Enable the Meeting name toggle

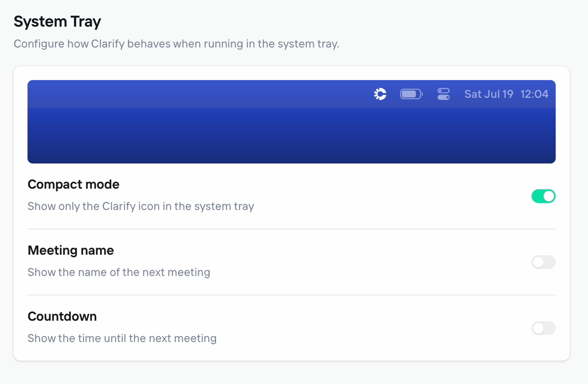point(543,262)
